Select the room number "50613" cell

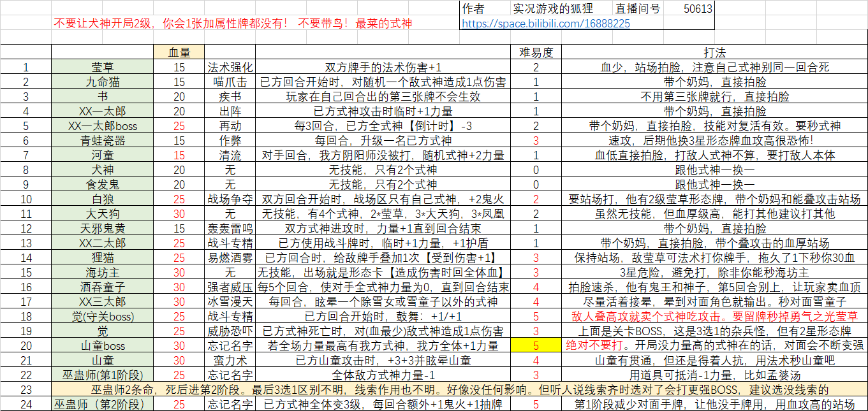[x=698, y=9]
